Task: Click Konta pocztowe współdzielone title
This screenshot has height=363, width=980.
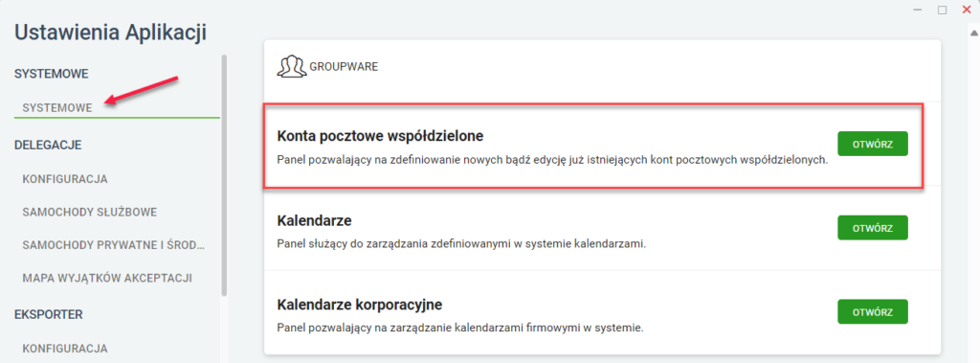Action: [x=380, y=136]
